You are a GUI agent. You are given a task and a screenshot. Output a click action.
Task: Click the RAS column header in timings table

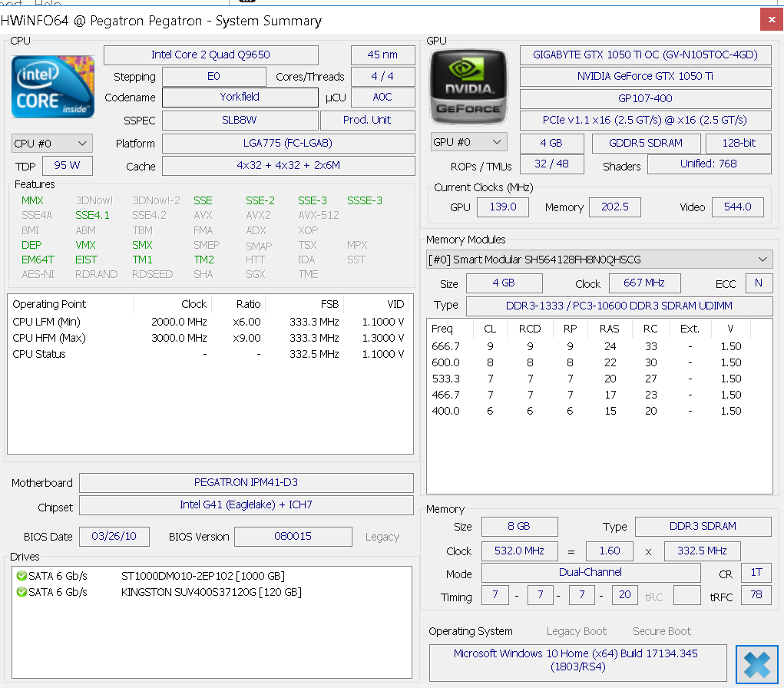coord(610,329)
